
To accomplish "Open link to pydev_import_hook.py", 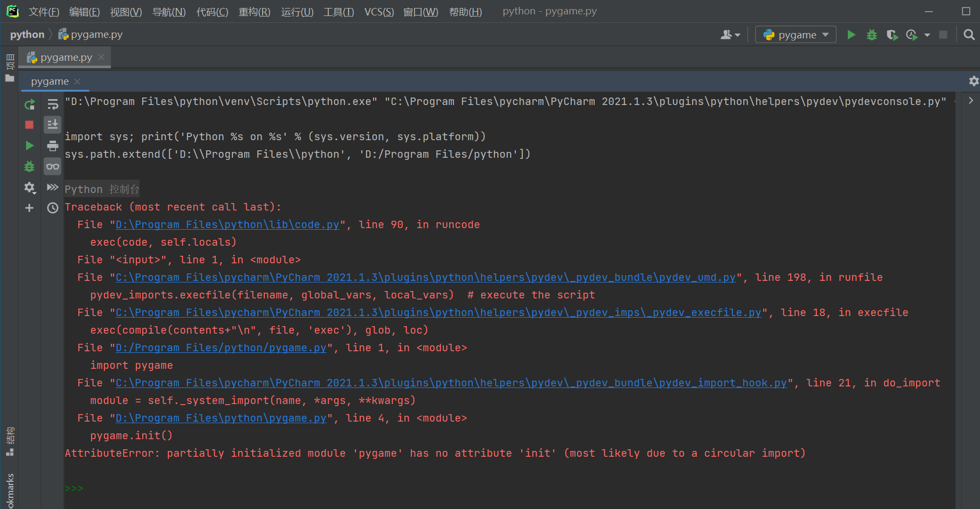I will click(x=451, y=383).
